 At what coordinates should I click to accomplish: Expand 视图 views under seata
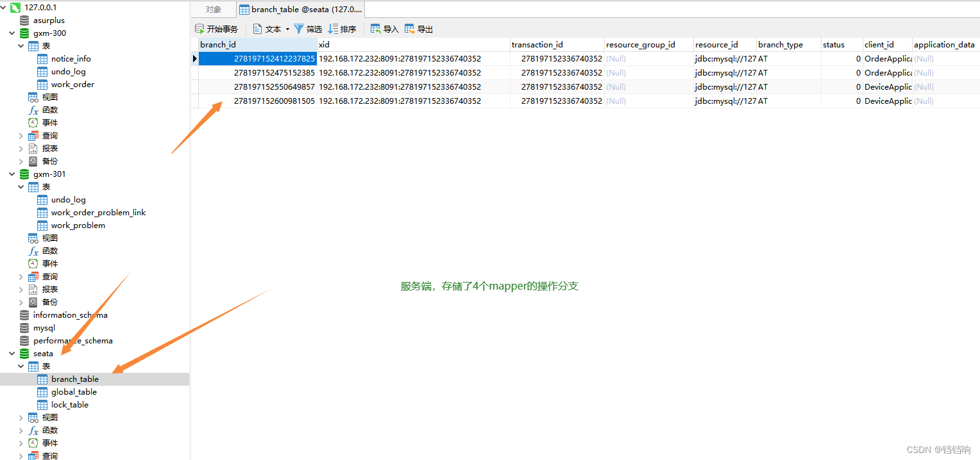21,418
